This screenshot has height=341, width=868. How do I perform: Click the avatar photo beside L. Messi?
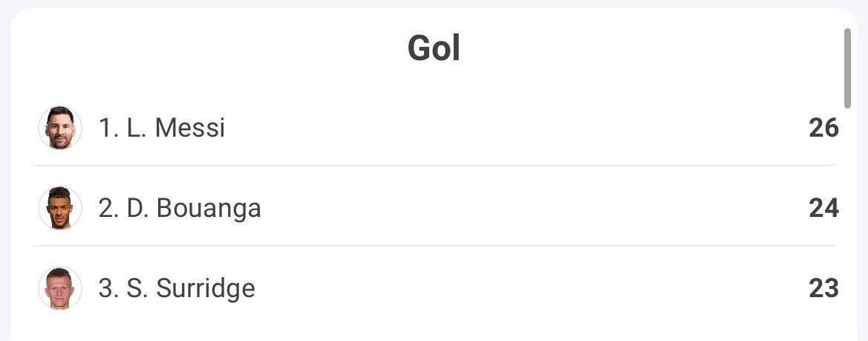(60, 128)
